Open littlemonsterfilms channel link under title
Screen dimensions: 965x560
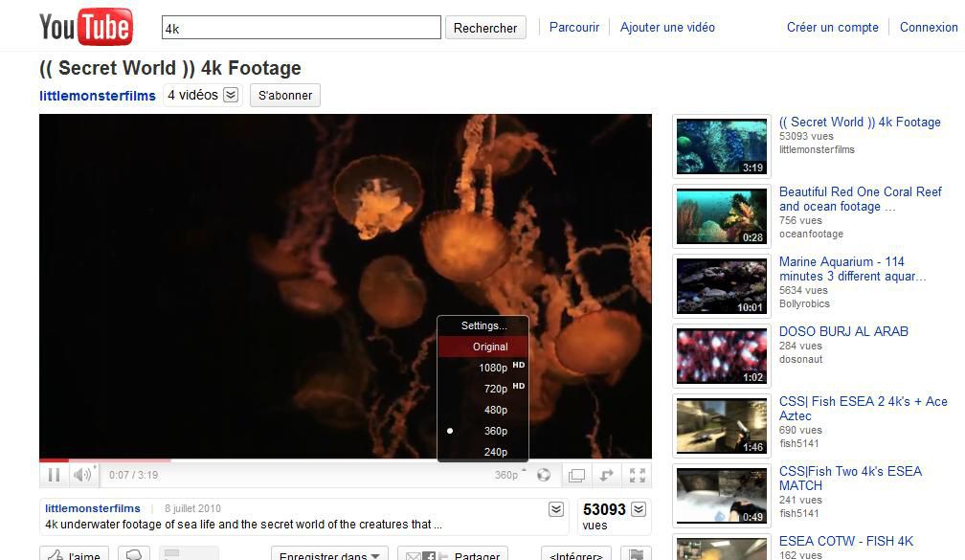click(98, 96)
